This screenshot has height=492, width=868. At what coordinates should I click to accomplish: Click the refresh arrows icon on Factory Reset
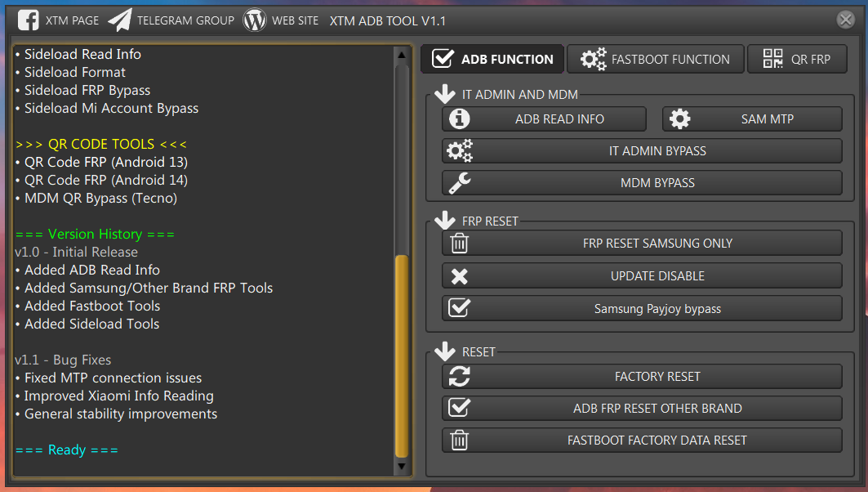point(460,376)
